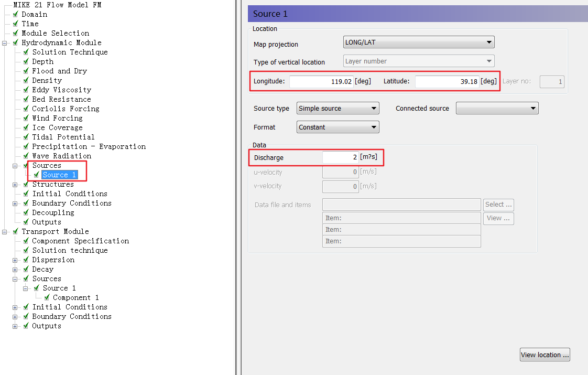Viewport: 588px width, 375px height.
Task: Open Ice Coverage settings
Action: tap(57, 127)
